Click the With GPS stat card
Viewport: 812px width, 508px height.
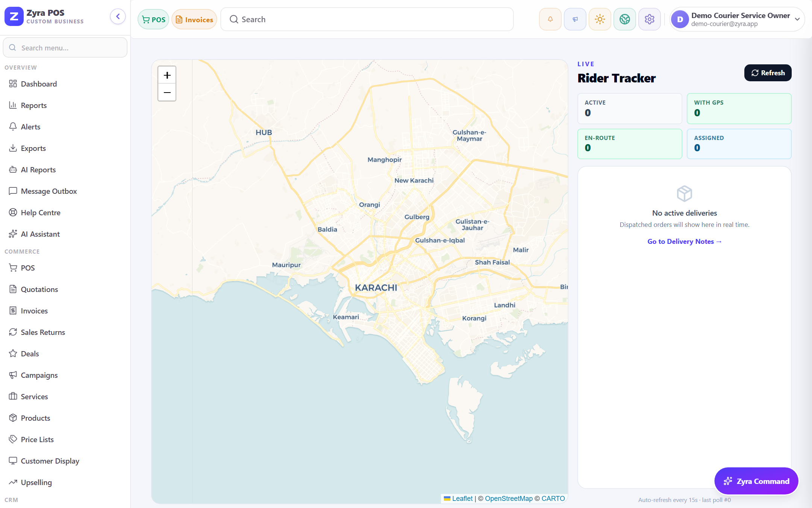click(x=739, y=108)
